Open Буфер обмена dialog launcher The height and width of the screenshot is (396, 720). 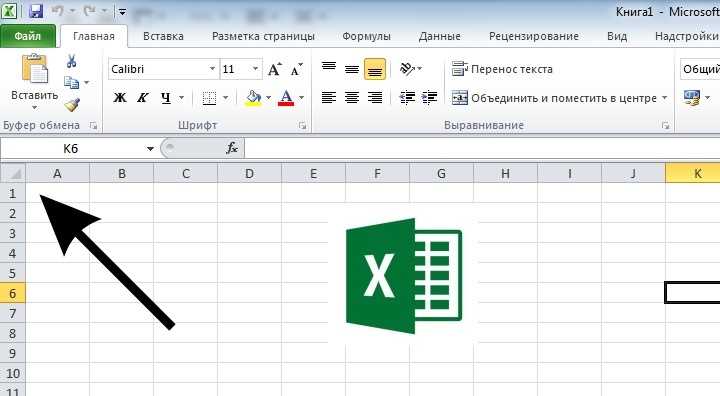(x=93, y=125)
